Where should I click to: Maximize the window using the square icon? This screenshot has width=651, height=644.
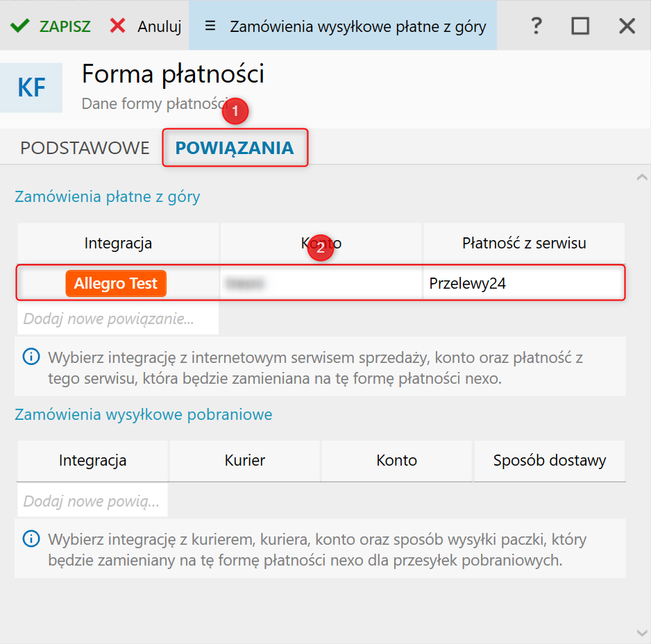(580, 26)
